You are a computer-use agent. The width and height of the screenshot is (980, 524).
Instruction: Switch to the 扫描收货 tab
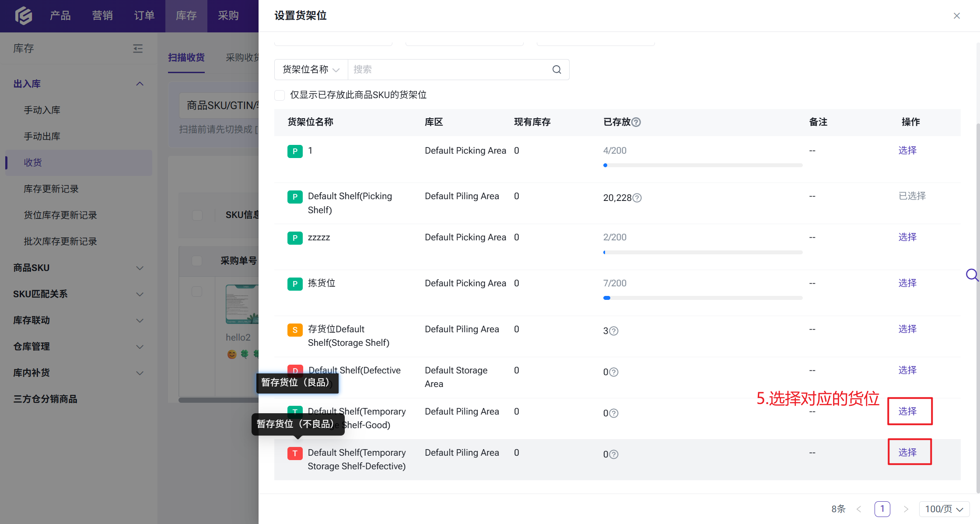tap(186, 57)
